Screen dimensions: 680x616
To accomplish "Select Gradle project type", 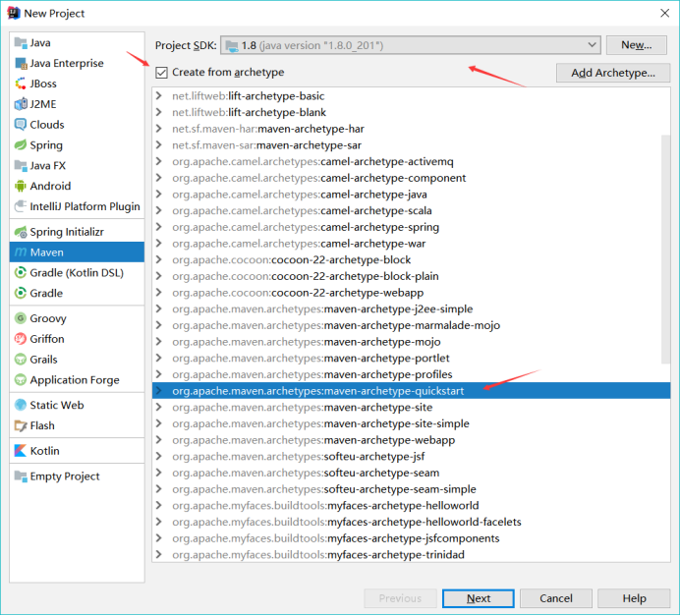I will (77, 293).
